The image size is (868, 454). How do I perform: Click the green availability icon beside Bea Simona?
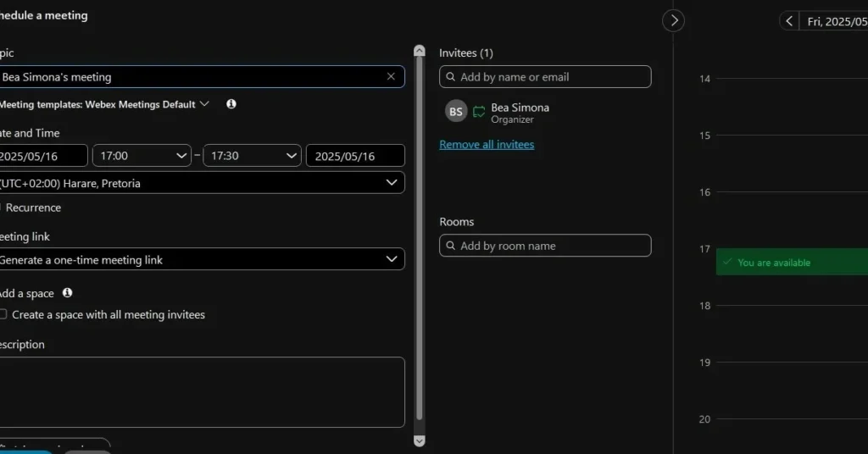tap(479, 112)
